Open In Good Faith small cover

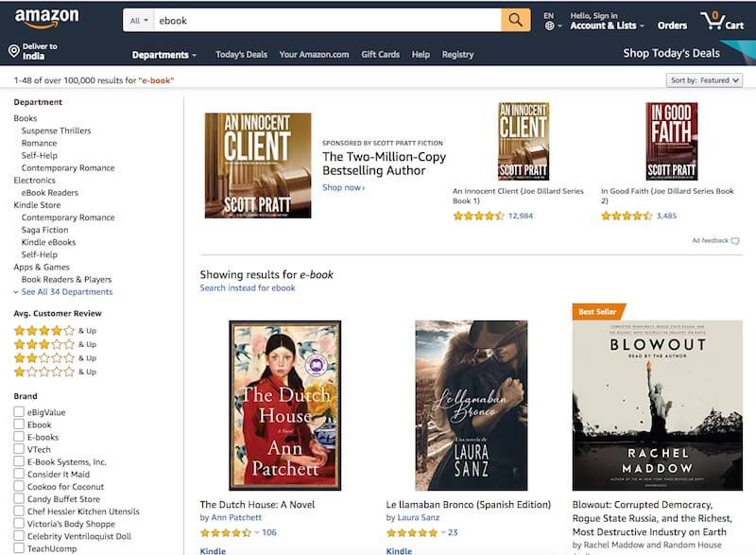(671, 141)
